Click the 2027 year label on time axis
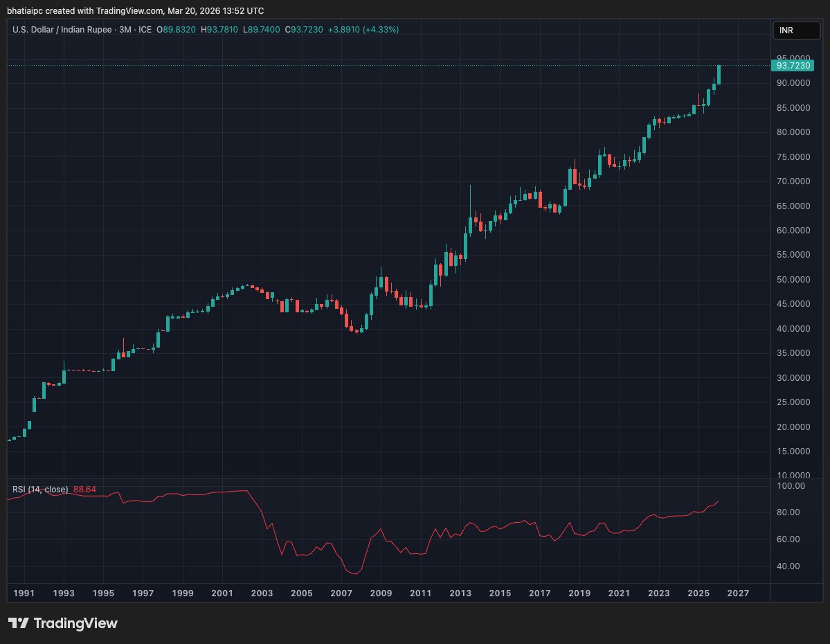 [739, 593]
